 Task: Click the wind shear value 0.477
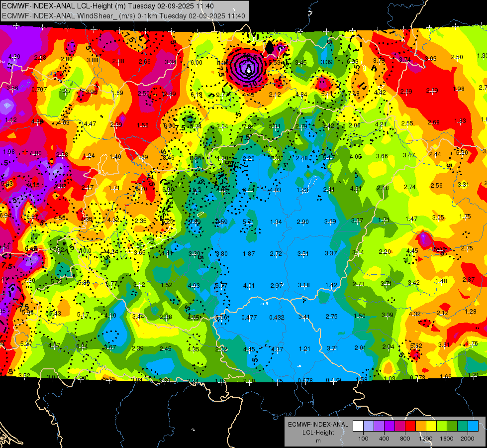249,318
